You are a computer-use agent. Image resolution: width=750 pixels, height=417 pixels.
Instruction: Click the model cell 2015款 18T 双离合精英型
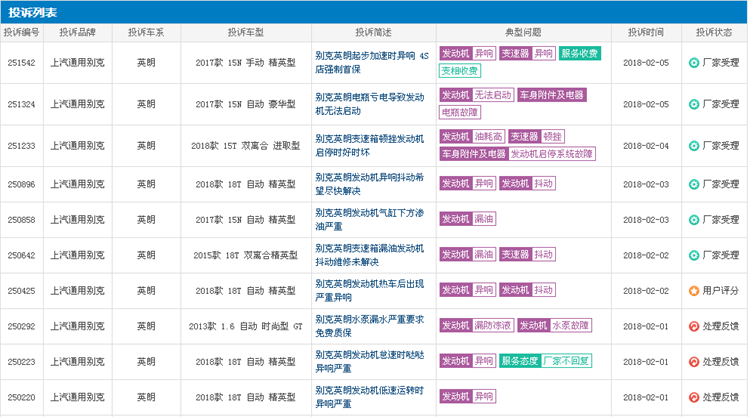coord(246,255)
